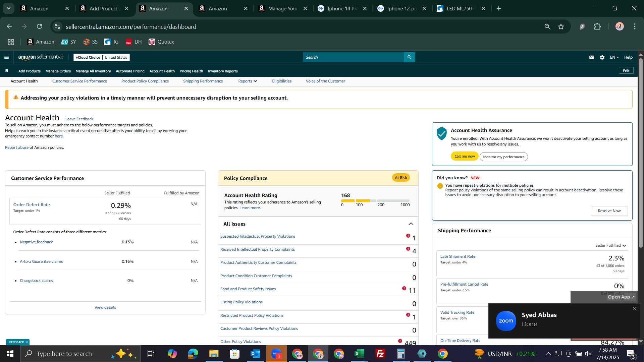Click the browser address bar URL

point(131,26)
